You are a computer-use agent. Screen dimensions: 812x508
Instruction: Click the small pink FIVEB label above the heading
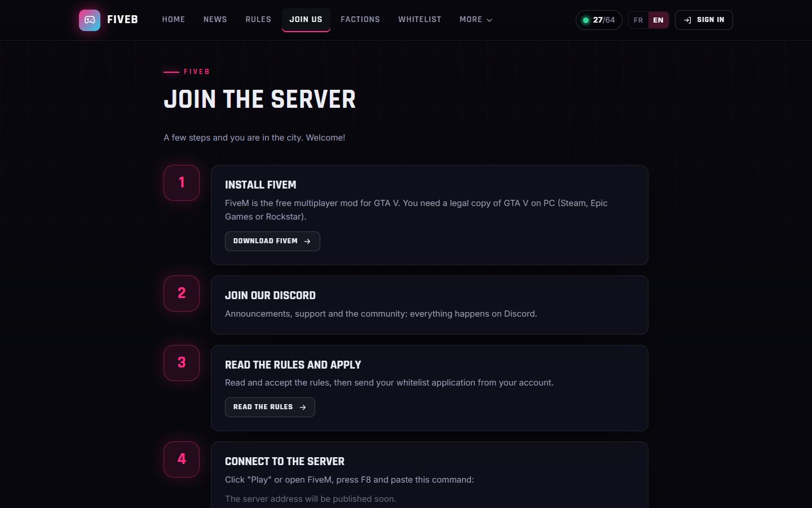click(197, 72)
